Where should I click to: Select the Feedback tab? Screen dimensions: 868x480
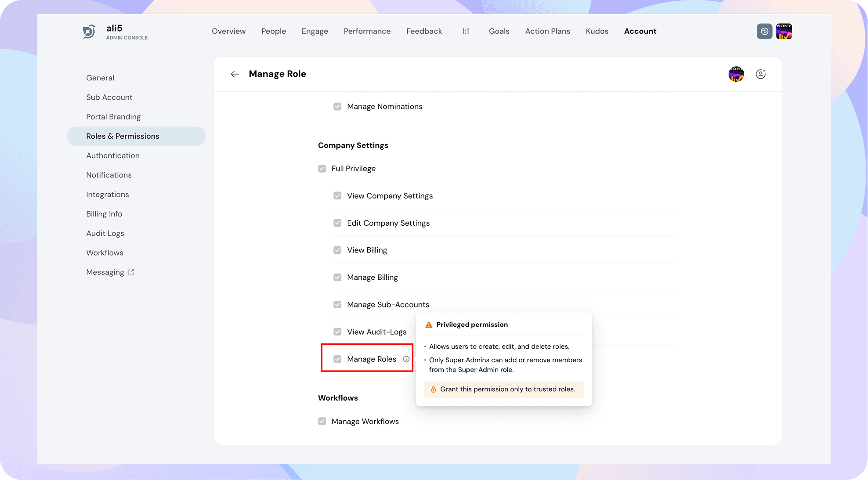pyautogui.click(x=424, y=31)
